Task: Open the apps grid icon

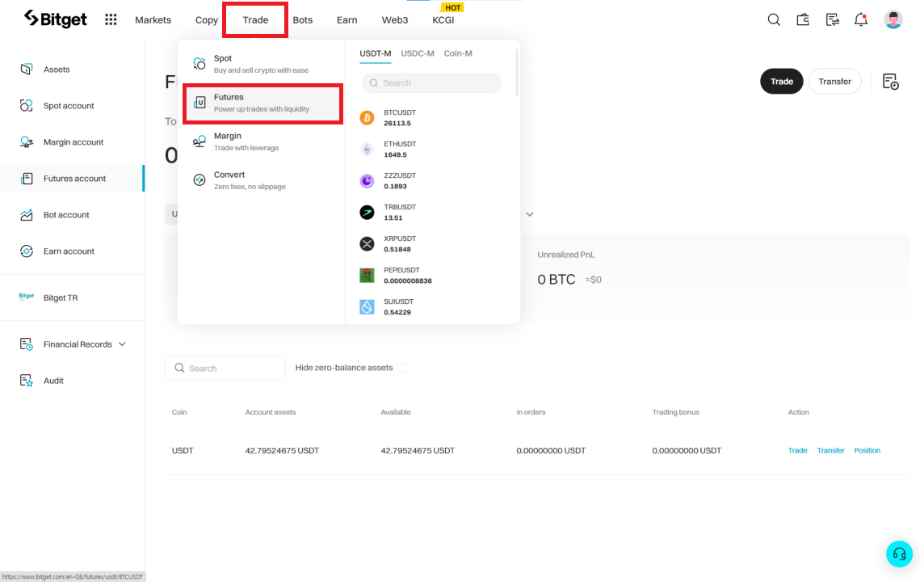Action: pyautogui.click(x=110, y=19)
